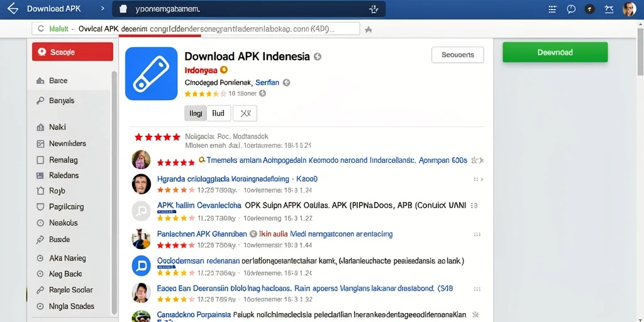This screenshot has height=322, width=644.
Task: Select the Aka Naxieg radio option
Action: click(x=40, y=258)
